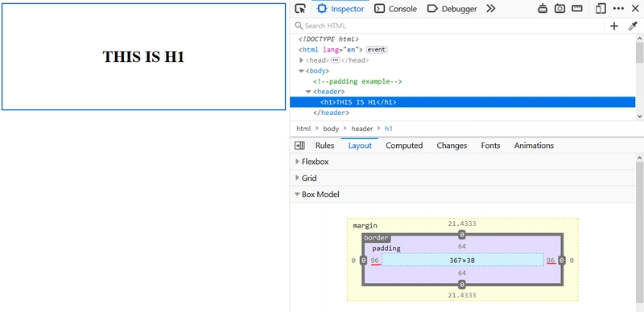
Task: Create a new node with plus icon
Action: coord(614,26)
